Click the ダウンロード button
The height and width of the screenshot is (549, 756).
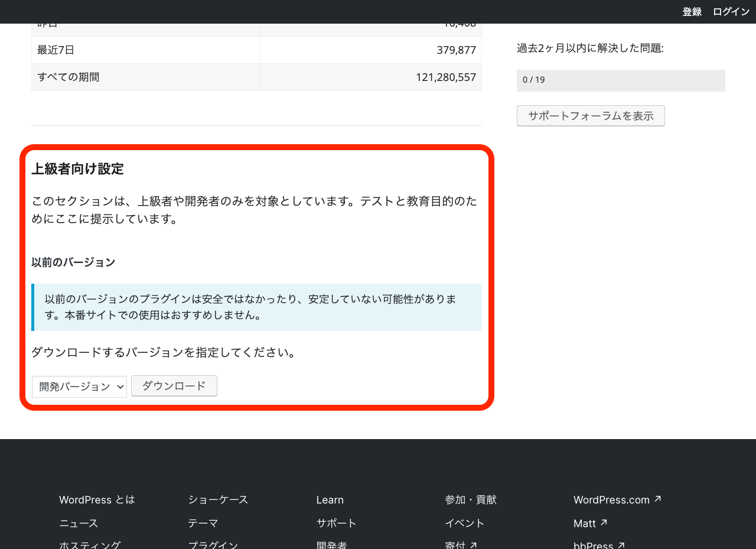174,386
